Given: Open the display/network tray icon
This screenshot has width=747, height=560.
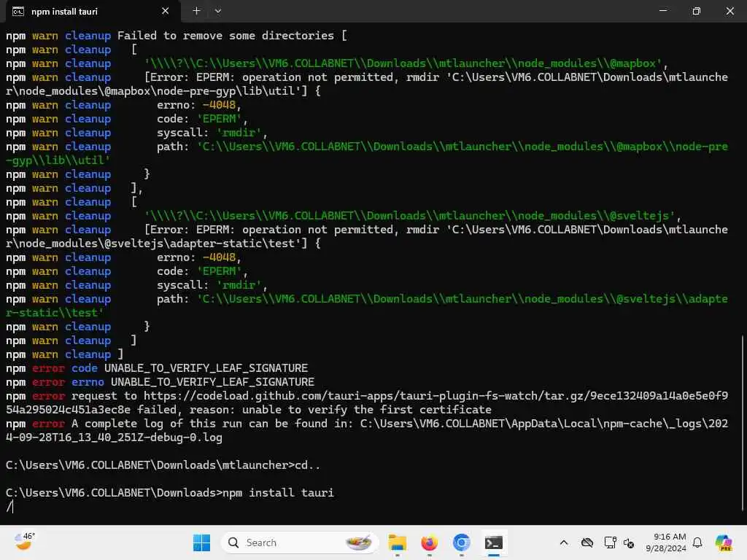Looking at the screenshot, I should (609, 542).
